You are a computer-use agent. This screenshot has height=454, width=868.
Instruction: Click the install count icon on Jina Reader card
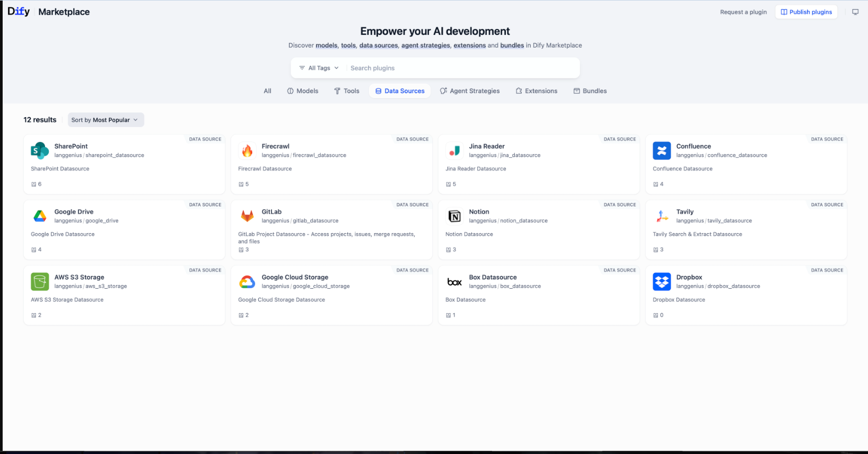tap(448, 184)
